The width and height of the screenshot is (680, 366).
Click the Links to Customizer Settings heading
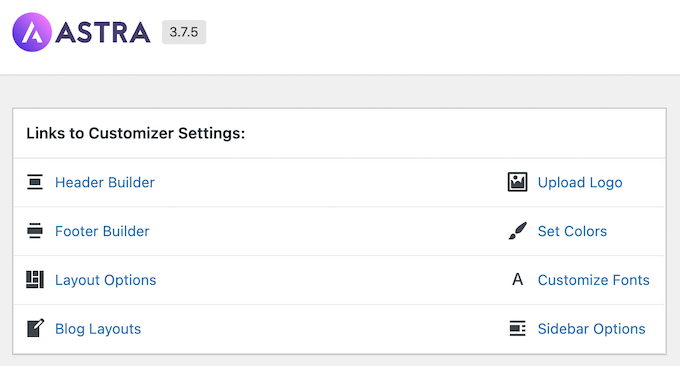[136, 133]
